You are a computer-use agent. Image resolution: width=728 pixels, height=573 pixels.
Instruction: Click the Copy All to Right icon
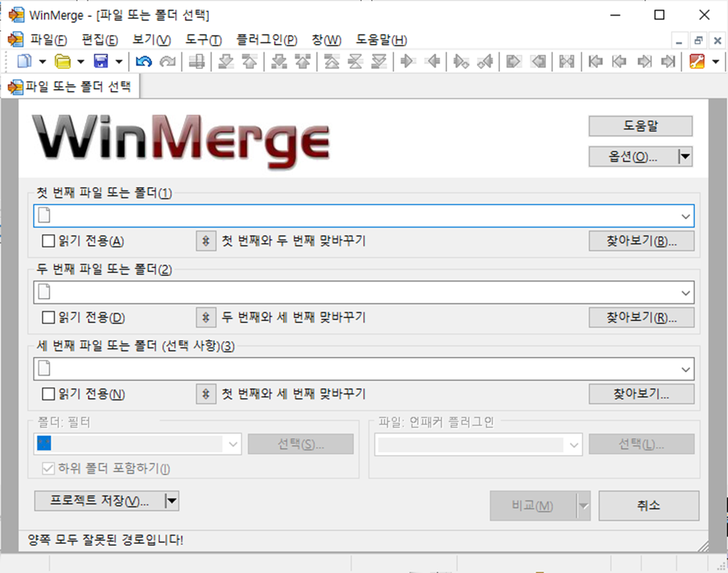[513, 62]
